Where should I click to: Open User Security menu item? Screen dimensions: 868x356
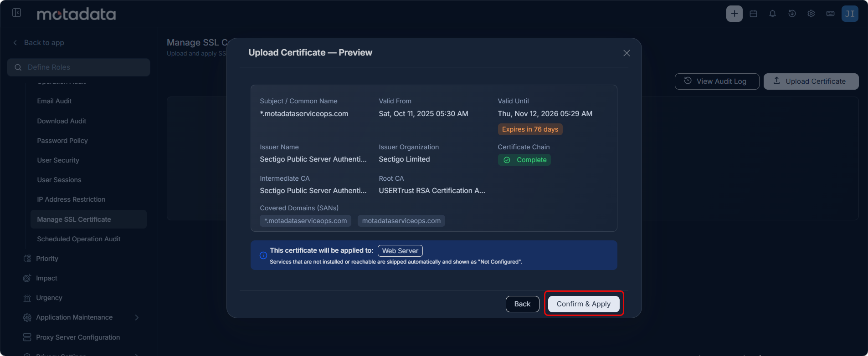click(x=58, y=160)
